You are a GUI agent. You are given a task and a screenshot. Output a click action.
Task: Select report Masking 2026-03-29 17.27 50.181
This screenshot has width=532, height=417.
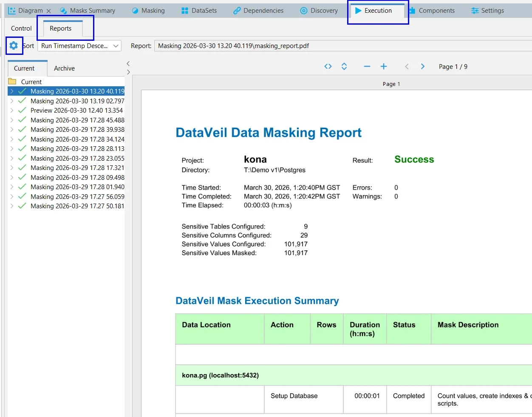point(77,206)
